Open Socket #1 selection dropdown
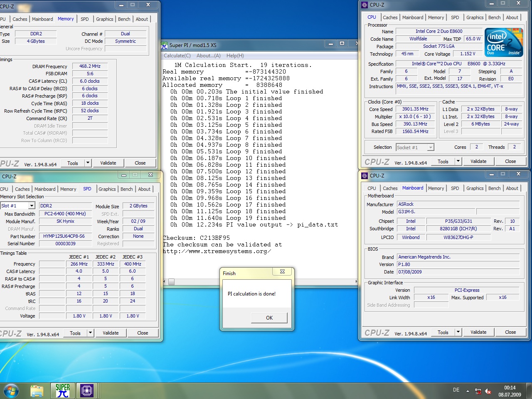 (431, 148)
